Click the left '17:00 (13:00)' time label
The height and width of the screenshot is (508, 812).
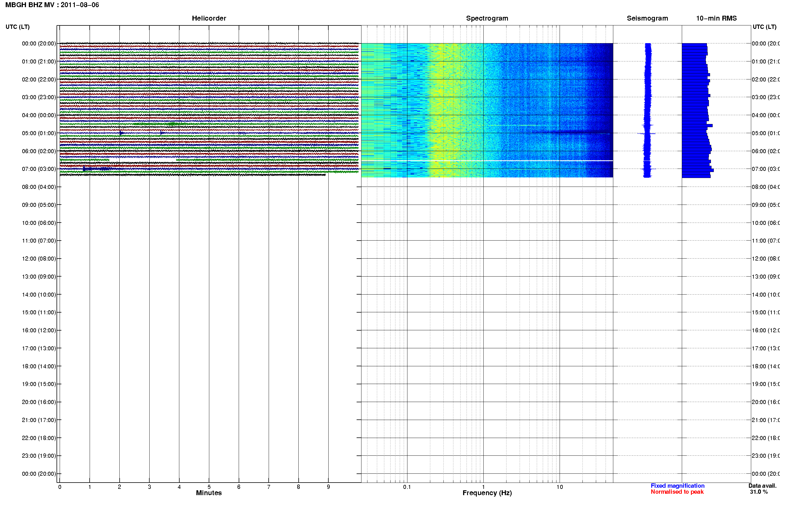39,348
